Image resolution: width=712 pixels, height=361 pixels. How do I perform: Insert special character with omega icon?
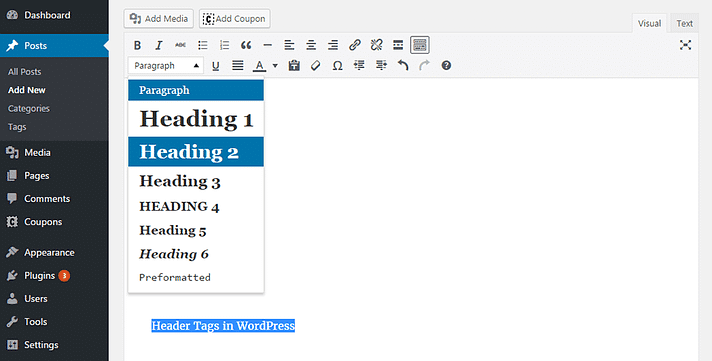point(337,66)
